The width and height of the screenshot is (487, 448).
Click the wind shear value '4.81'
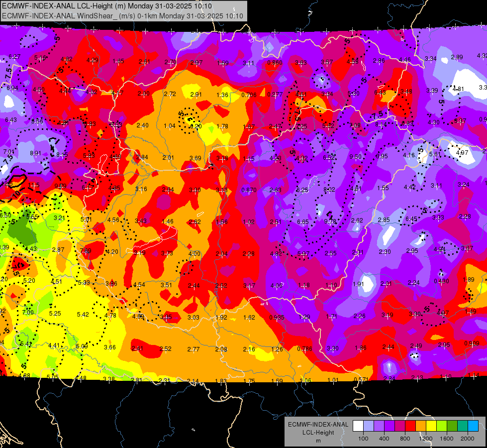[459, 89]
